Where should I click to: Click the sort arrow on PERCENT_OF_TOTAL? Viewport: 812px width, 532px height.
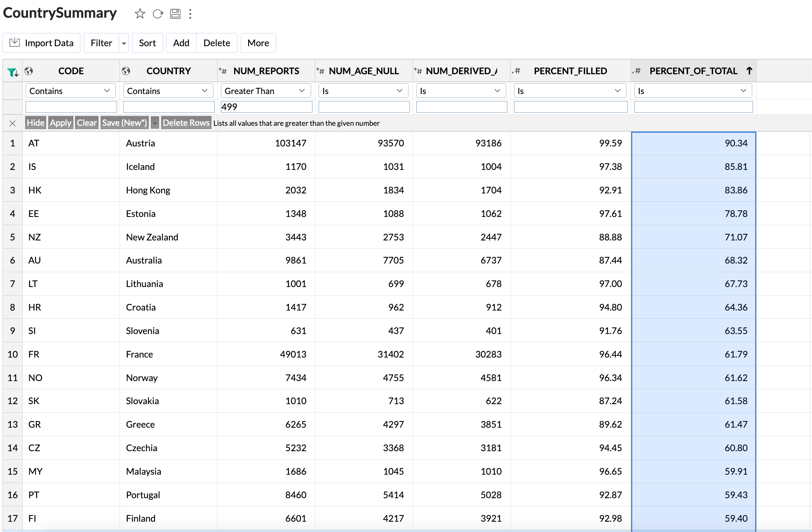coord(749,71)
